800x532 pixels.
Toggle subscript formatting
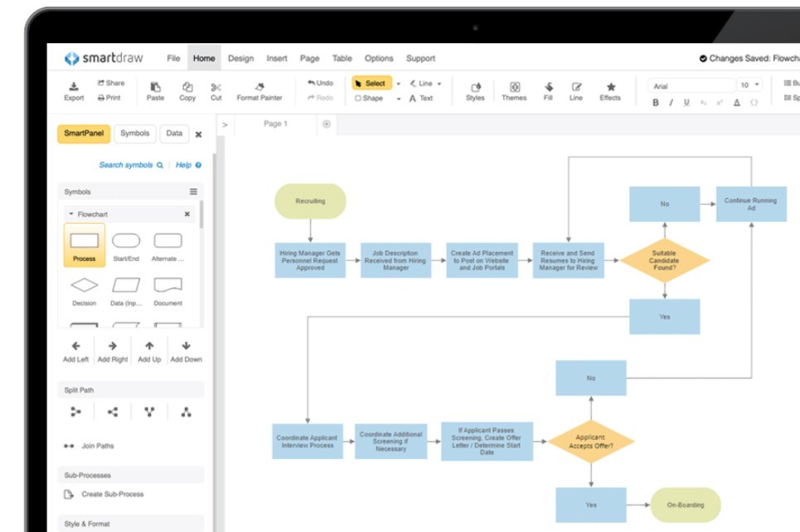pyautogui.click(x=704, y=103)
